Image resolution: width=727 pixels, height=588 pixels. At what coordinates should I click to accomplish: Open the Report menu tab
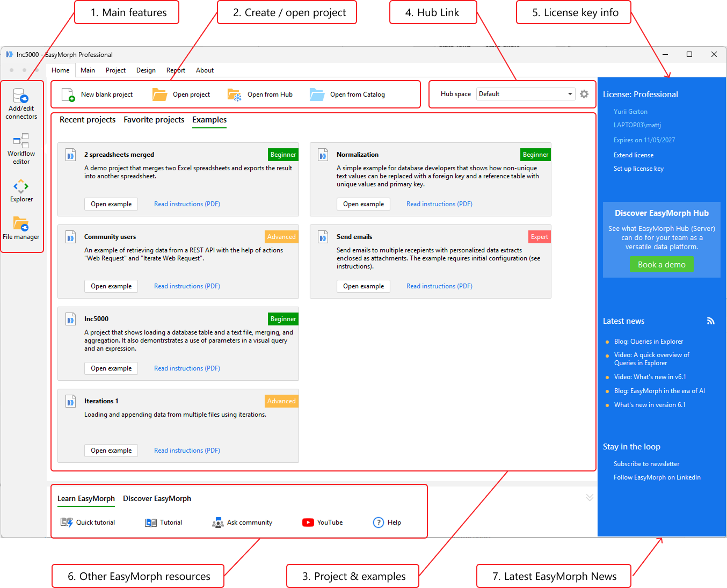176,70
